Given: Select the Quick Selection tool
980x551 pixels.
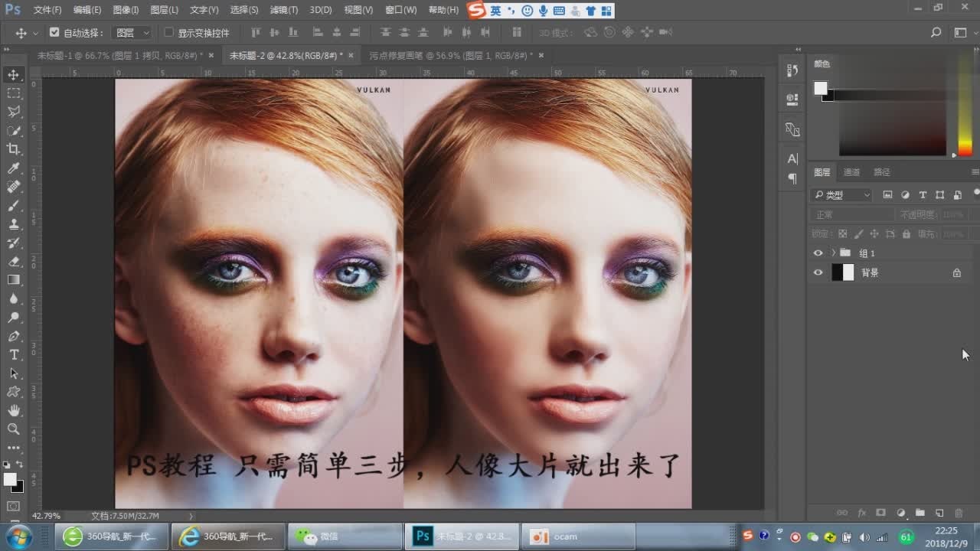Looking at the screenshot, I should click(x=14, y=131).
